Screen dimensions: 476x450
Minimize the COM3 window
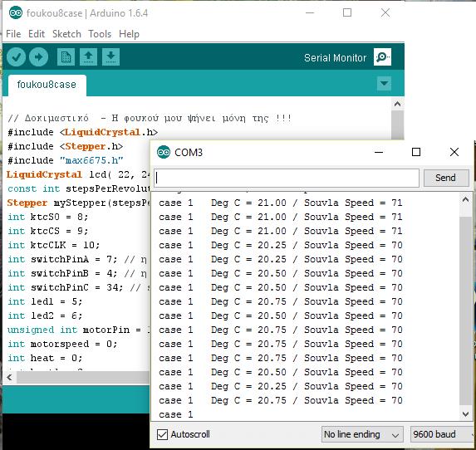click(x=379, y=152)
